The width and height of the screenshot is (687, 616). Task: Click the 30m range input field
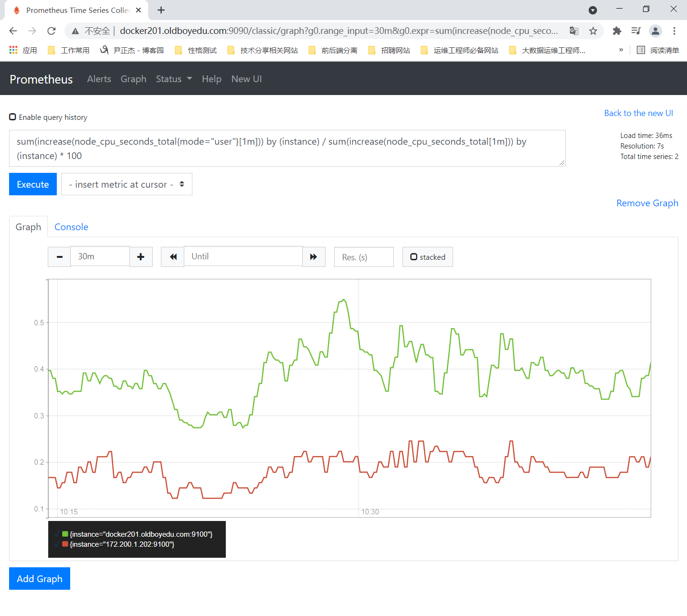point(100,256)
